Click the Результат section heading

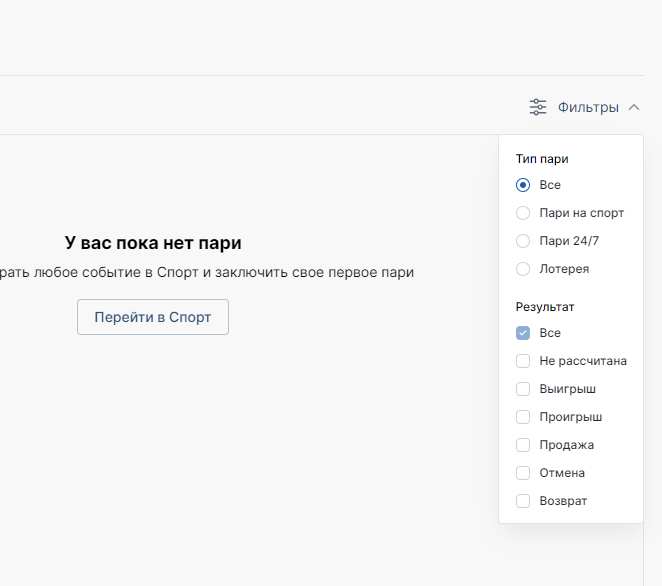tap(545, 307)
